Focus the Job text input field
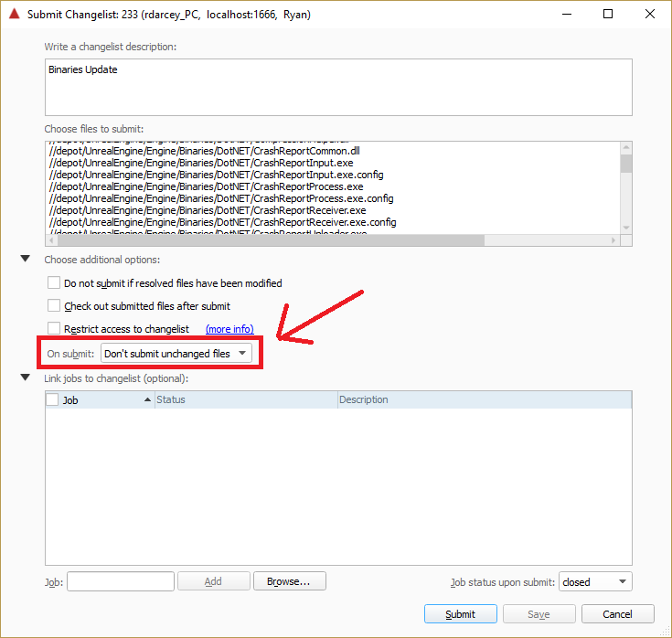The height and width of the screenshot is (638, 672). click(121, 581)
